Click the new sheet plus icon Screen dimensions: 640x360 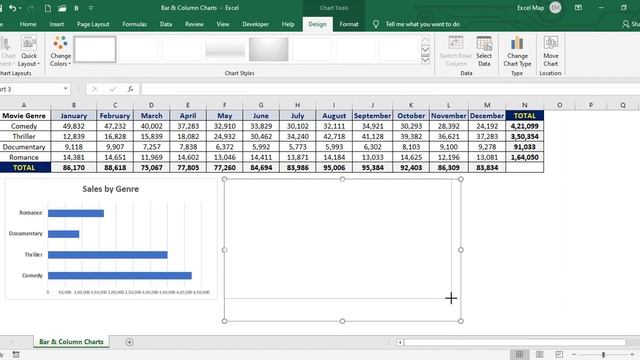[129, 342]
